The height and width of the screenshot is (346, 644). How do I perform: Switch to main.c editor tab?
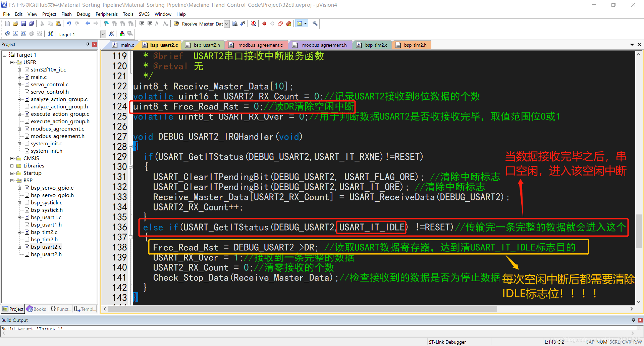pos(123,45)
